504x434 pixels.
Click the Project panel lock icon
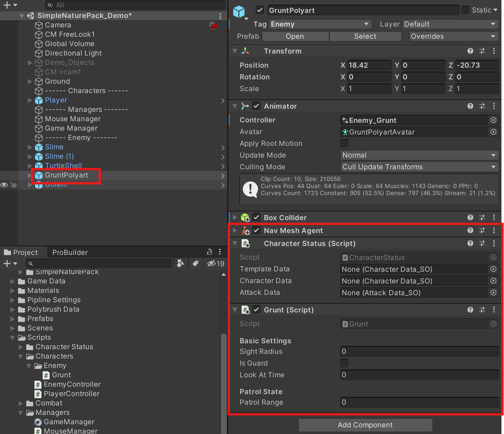210,252
